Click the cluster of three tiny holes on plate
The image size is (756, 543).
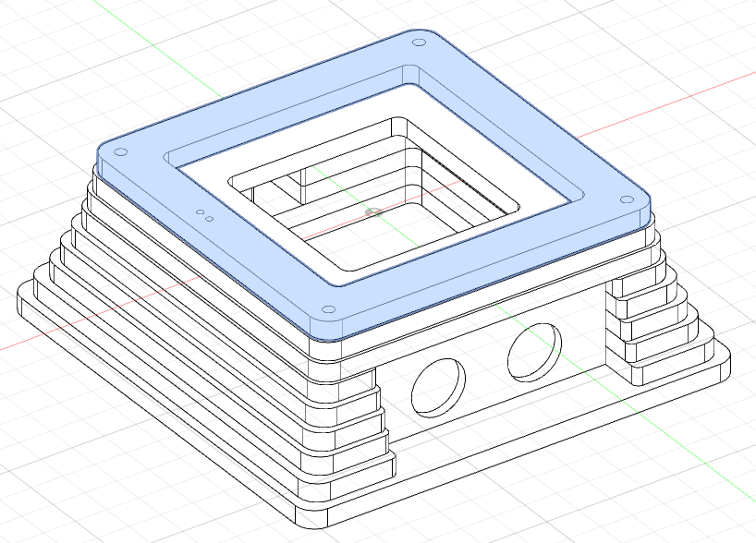(205, 217)
